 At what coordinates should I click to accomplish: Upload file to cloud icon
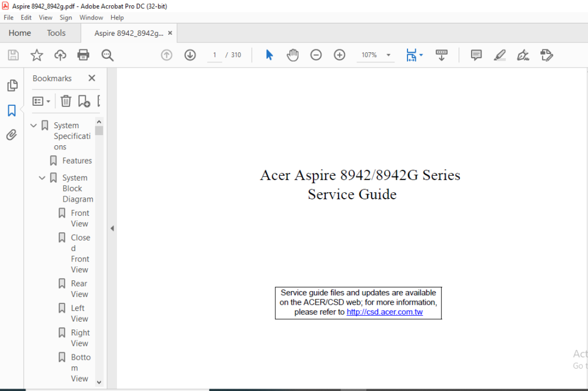click(60, 55)
